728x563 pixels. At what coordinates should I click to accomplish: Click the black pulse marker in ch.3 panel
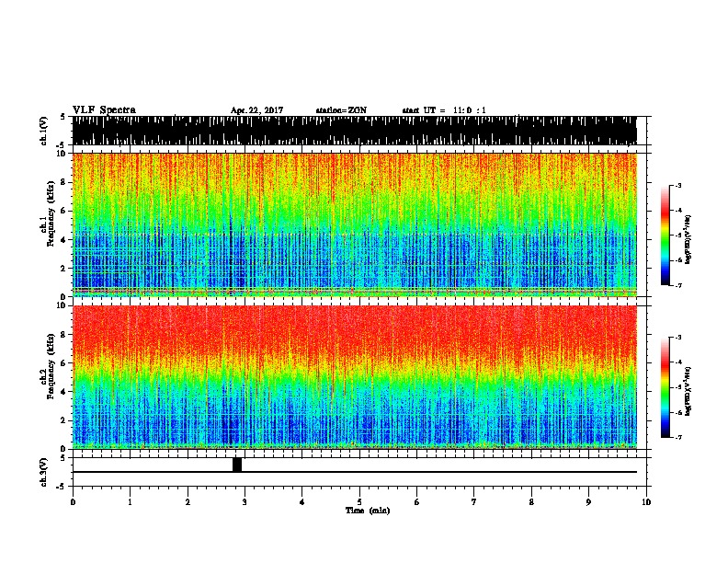[x=237, y=465]
